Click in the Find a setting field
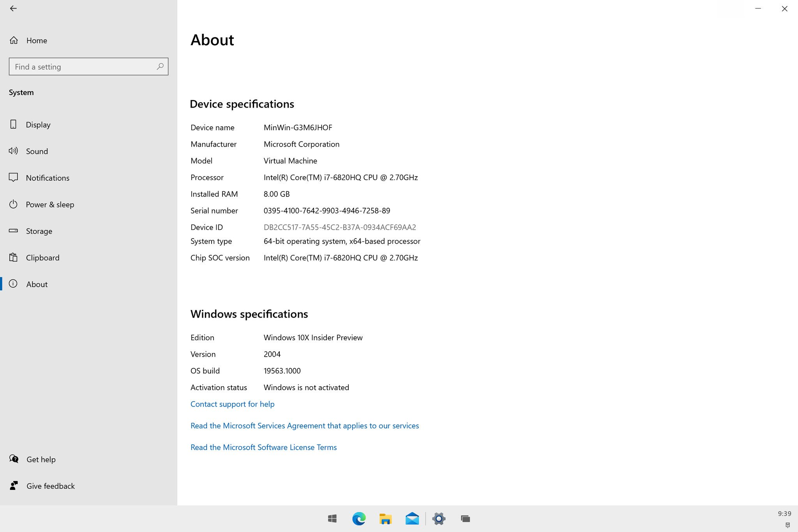This screenshot has width=798, height=532. (x=82, y=67)
